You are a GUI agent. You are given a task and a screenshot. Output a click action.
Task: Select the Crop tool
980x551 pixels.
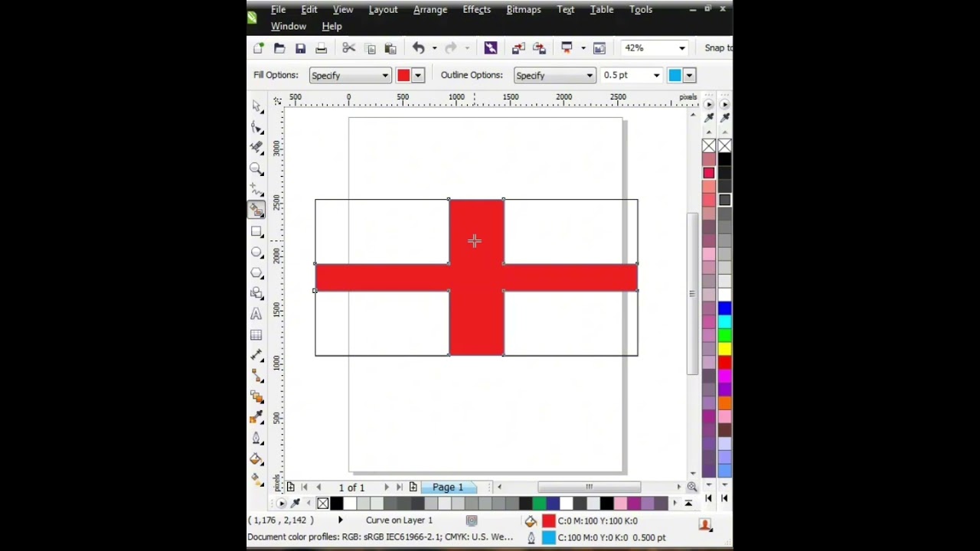(256, 148)
